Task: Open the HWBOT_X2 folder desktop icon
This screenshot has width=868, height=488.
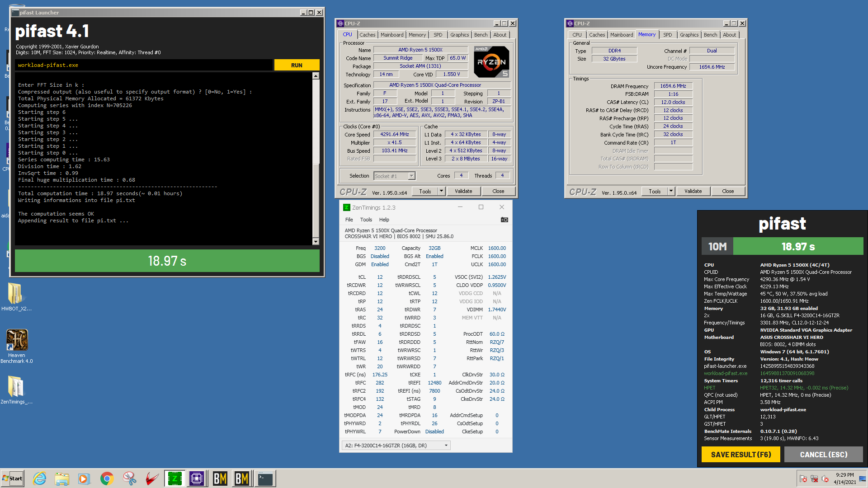Action: click(16, 297)
